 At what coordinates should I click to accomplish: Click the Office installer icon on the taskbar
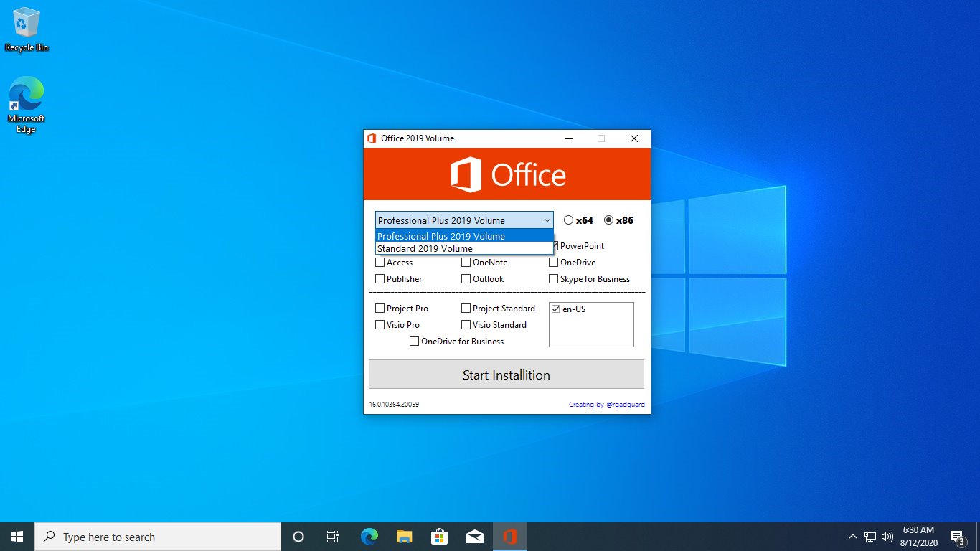coord(509,536)
